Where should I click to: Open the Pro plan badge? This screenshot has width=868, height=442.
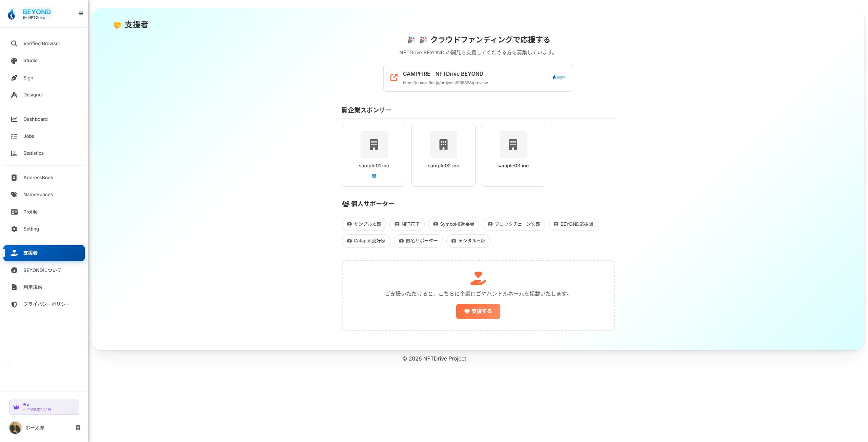(x=44, y=407)
